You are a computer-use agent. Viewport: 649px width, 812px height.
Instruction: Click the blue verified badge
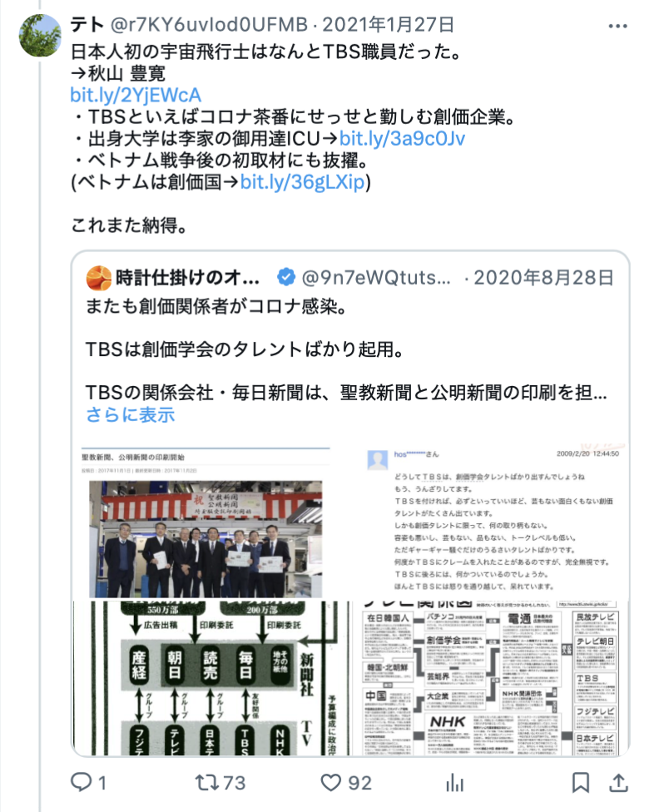pos(286,278)
